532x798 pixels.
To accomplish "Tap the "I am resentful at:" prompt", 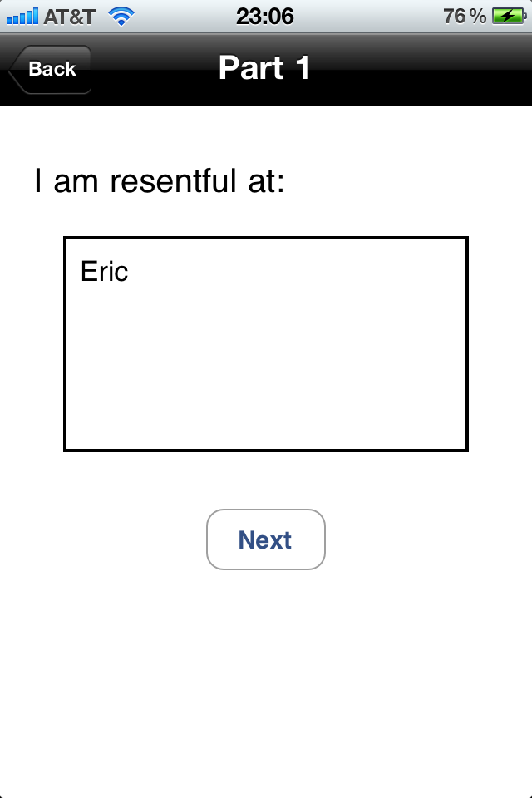I will coord(160,180).
